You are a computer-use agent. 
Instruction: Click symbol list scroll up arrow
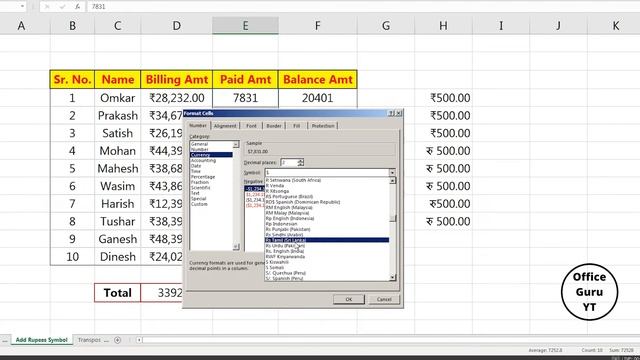393,180
